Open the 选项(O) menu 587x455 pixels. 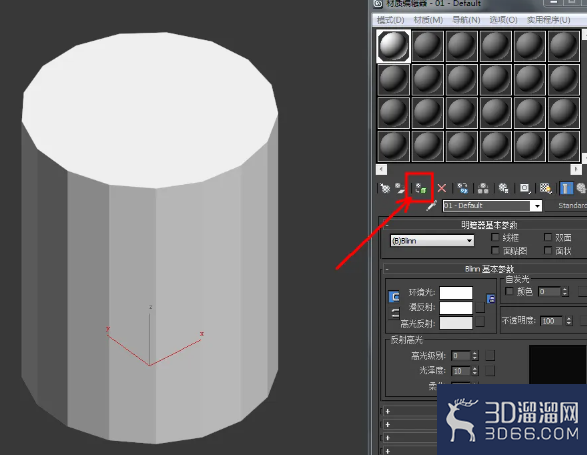coord(504,20)
